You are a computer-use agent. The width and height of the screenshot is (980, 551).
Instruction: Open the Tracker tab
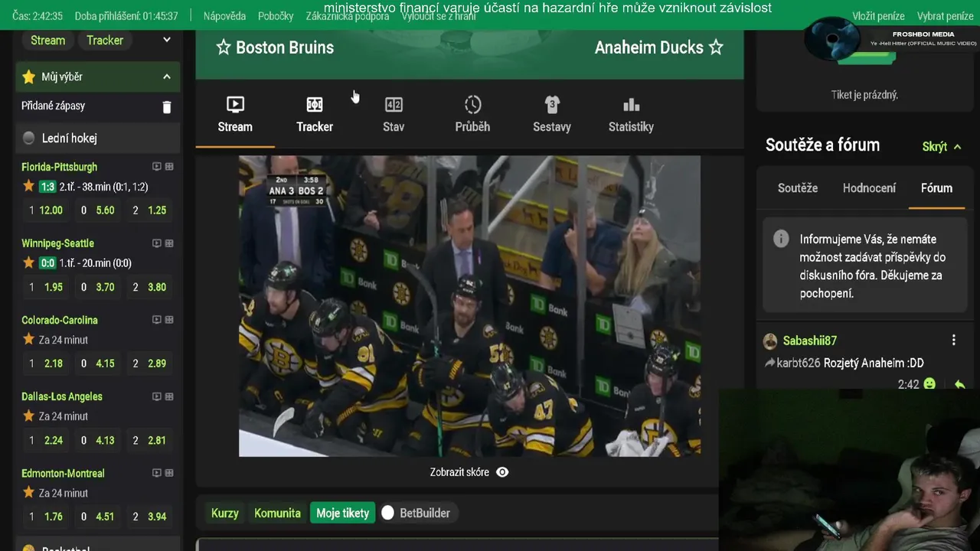(x=315, y=115)
